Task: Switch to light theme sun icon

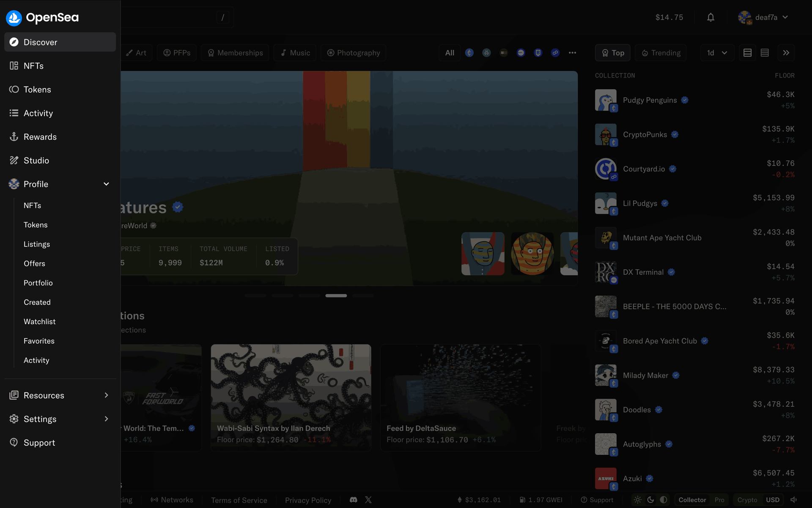Action: click(x=637, y=500)
